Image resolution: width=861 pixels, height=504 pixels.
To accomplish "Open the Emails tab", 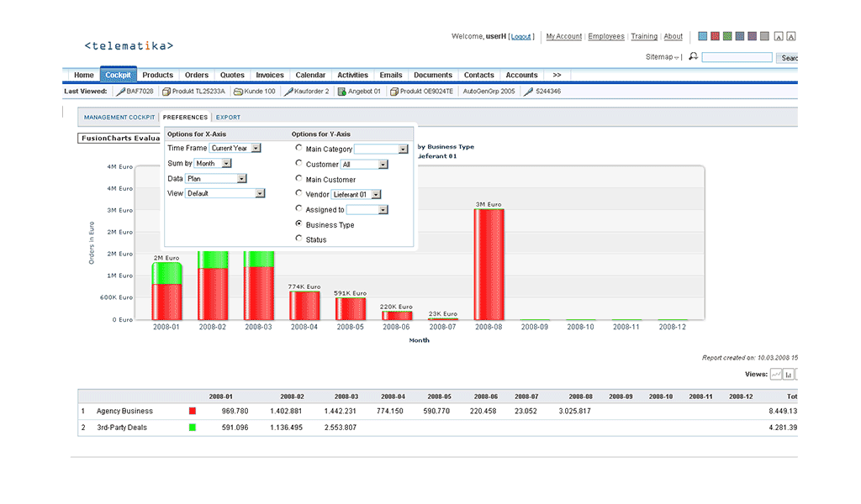I will click(x=391, y=75).
